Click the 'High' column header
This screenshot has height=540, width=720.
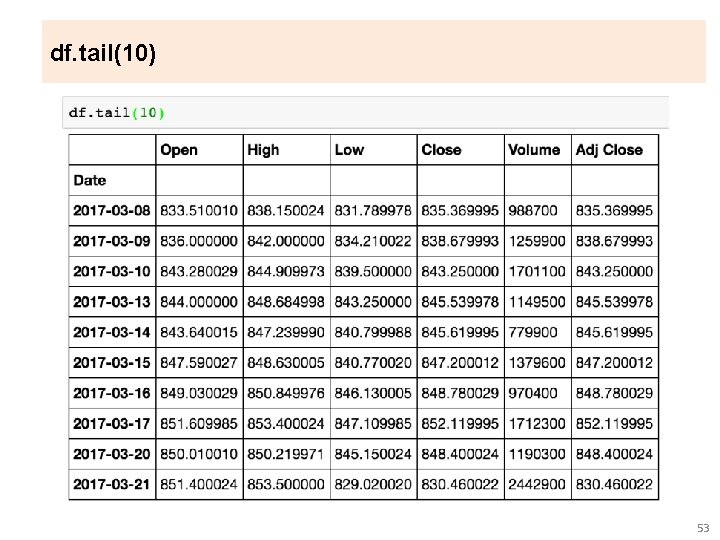click(263, 150)
